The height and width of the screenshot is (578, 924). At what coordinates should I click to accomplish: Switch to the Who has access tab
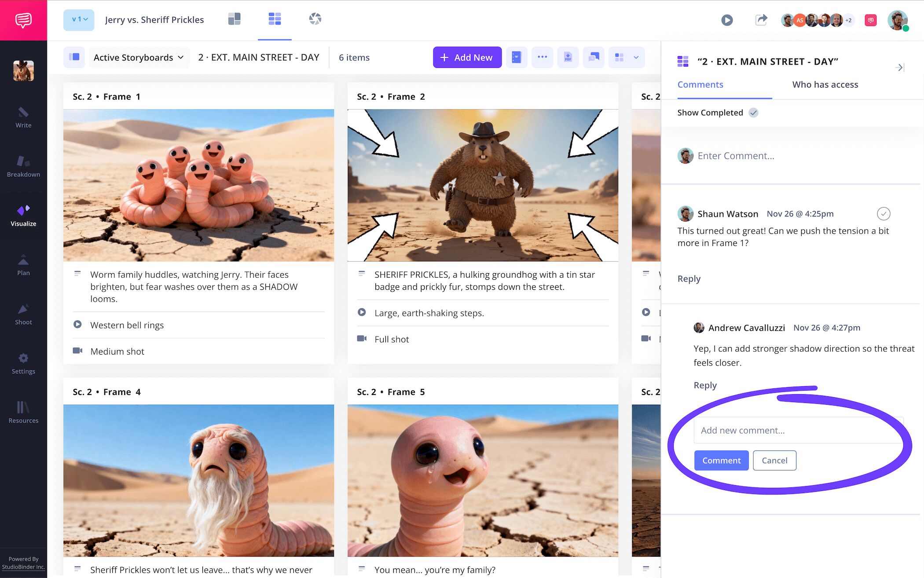point(825,84)
